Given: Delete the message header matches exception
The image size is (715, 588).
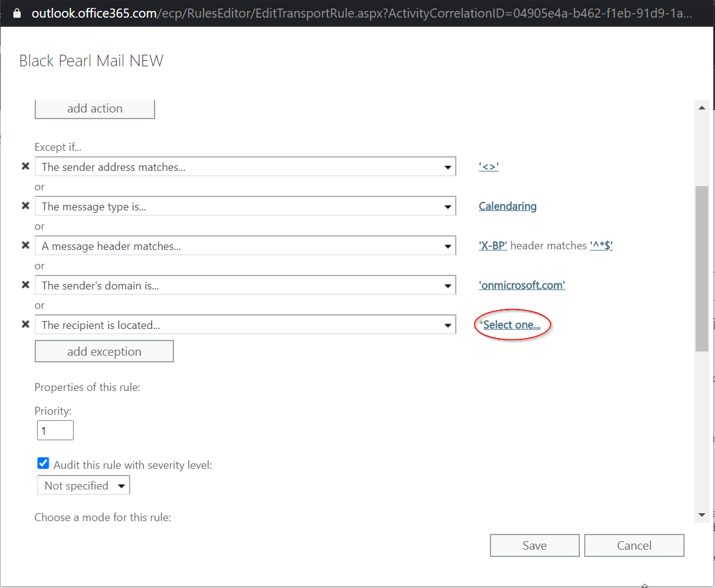Looking at the screenshot, I should point(26,246).
